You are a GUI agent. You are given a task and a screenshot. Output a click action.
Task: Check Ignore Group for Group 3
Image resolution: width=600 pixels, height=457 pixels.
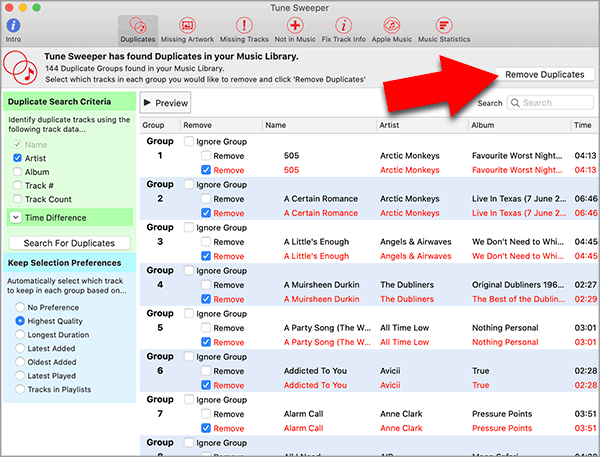[189, 227]
